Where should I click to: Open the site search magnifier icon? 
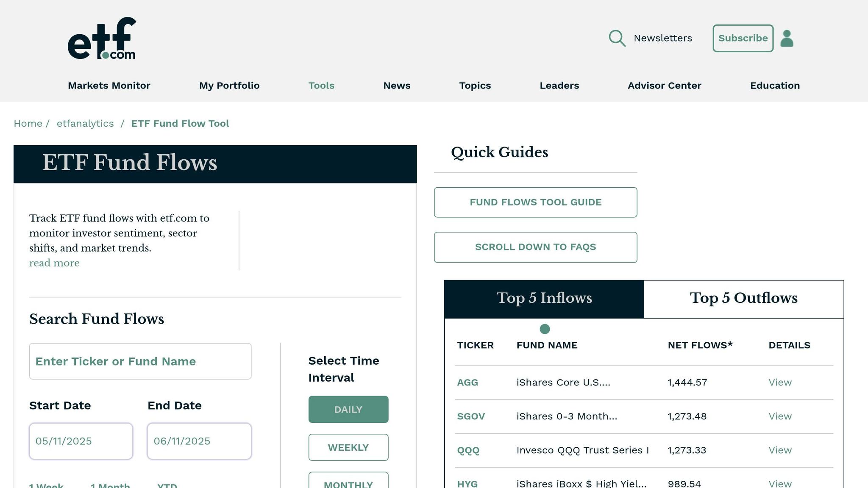(x=617, y=38)
